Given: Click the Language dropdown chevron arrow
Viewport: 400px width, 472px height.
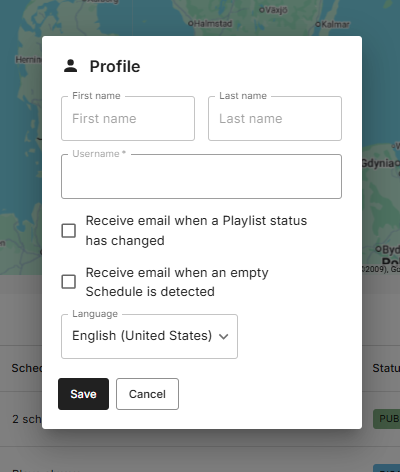Looking at the screenshot, I should tap(223, 336).
